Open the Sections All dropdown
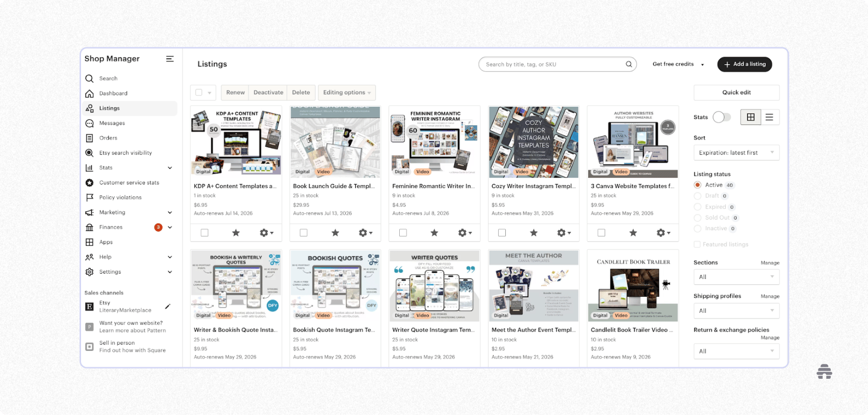Screen dimensions: 868x415 (x=736, y=277)
